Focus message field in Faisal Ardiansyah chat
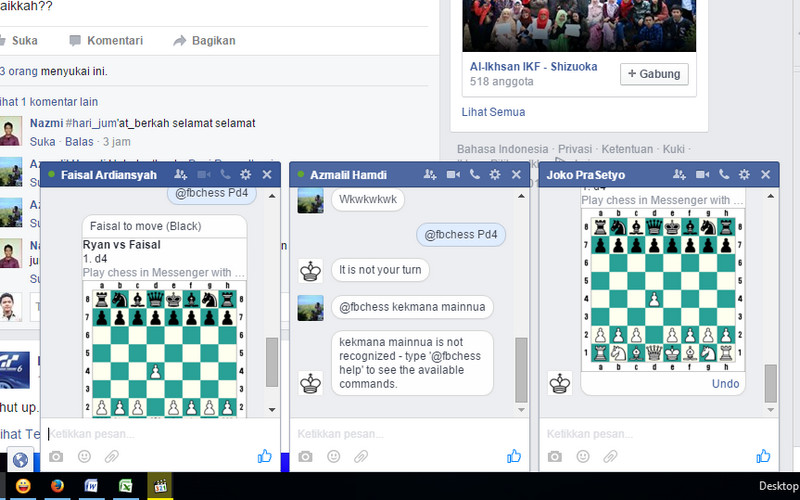 [160, 434]
